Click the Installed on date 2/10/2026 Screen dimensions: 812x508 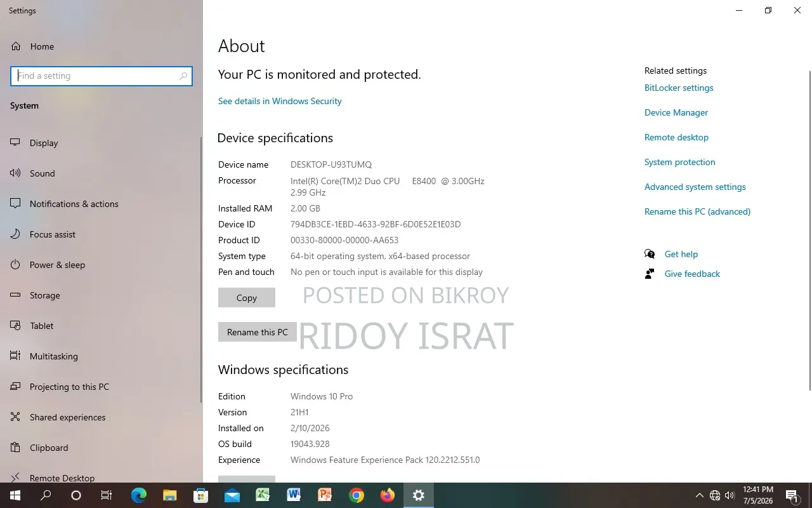pos(310,428)
